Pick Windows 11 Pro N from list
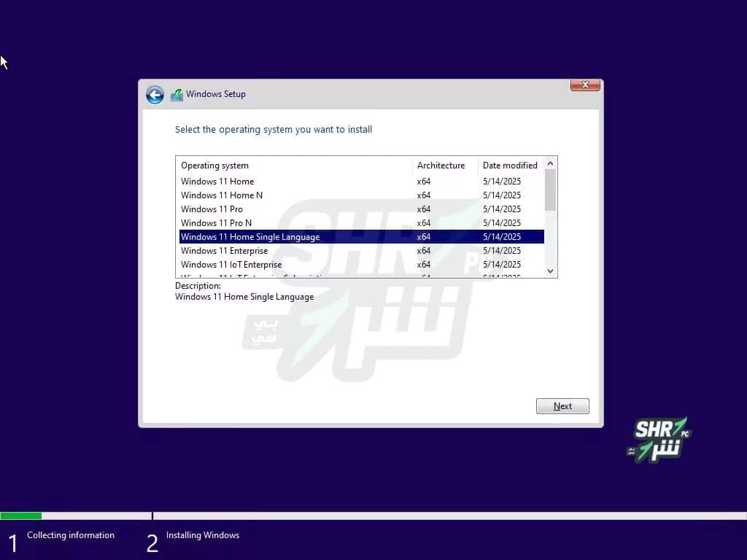Screen dimensions: 747x560 click(x=361, y=223)
